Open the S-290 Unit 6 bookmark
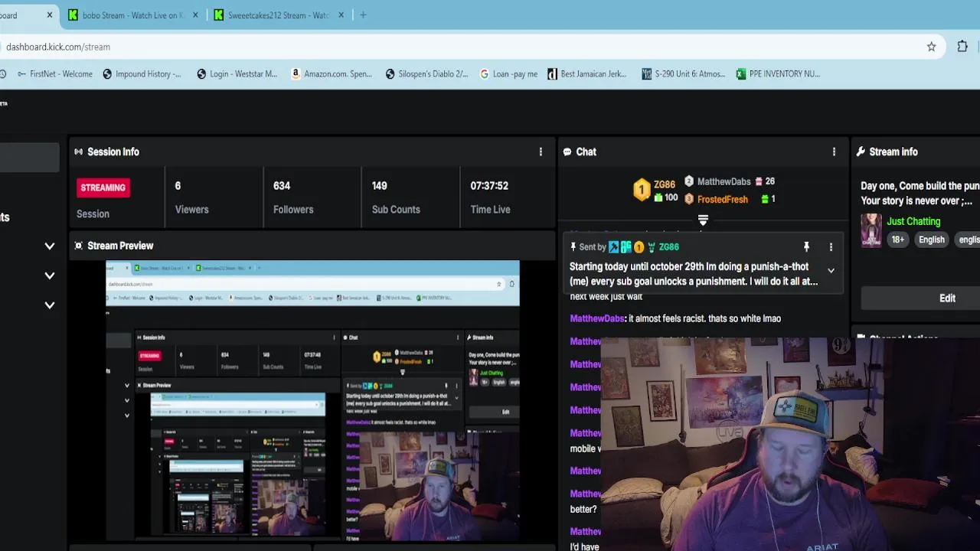 tap(683, 74)
